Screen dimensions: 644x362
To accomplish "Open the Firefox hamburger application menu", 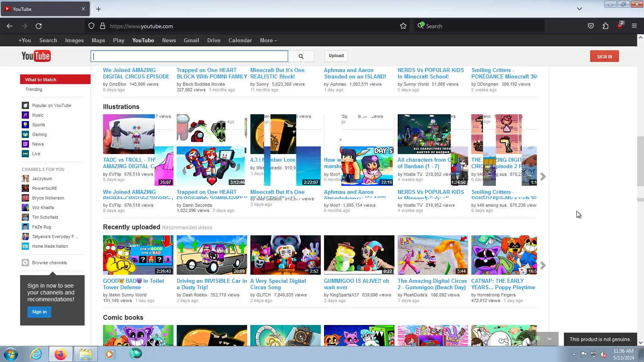I will click(634, 26).
